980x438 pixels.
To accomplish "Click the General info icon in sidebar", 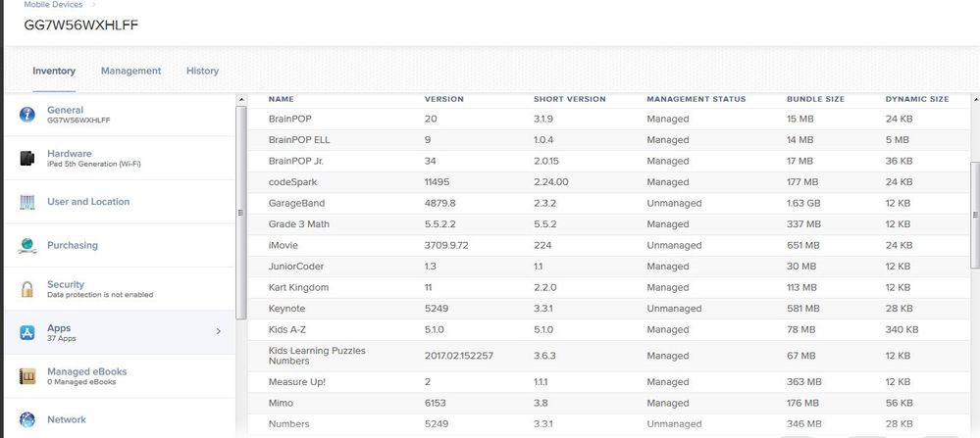I will coord(27,115).
